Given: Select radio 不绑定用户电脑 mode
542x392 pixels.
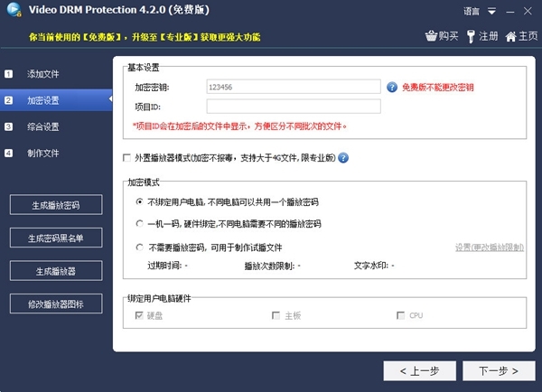Looking at the screenshot, I should tap(139, 201).
